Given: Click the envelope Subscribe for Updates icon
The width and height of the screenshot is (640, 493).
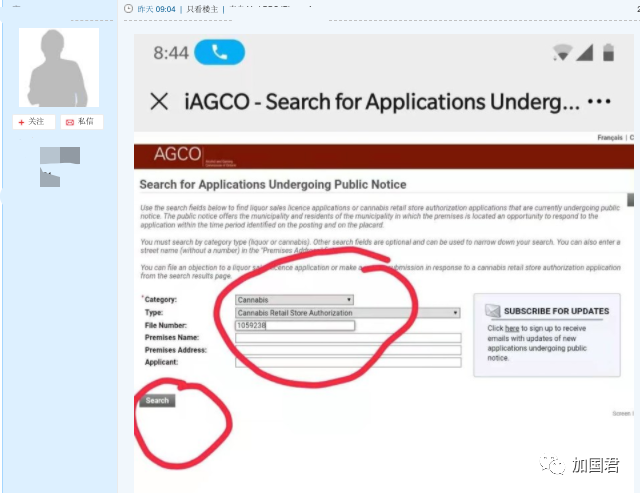Looking at the screenshot, I should (493, 311).
